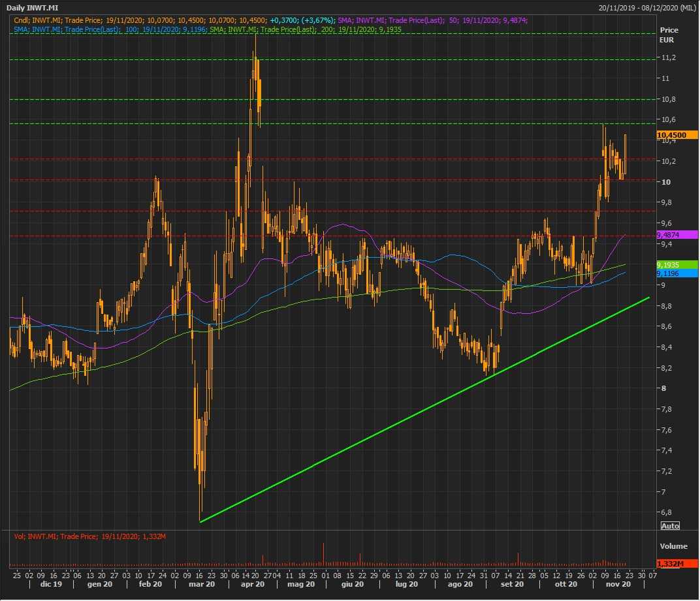Select the green ascending trendline
The image size is (700, 601).
point(424,408)
